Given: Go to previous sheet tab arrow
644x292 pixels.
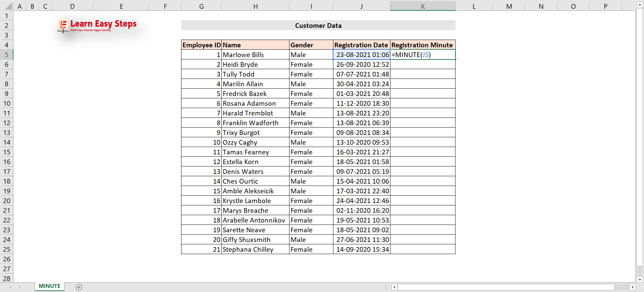Looking at the screenshot, I should 10,287.
